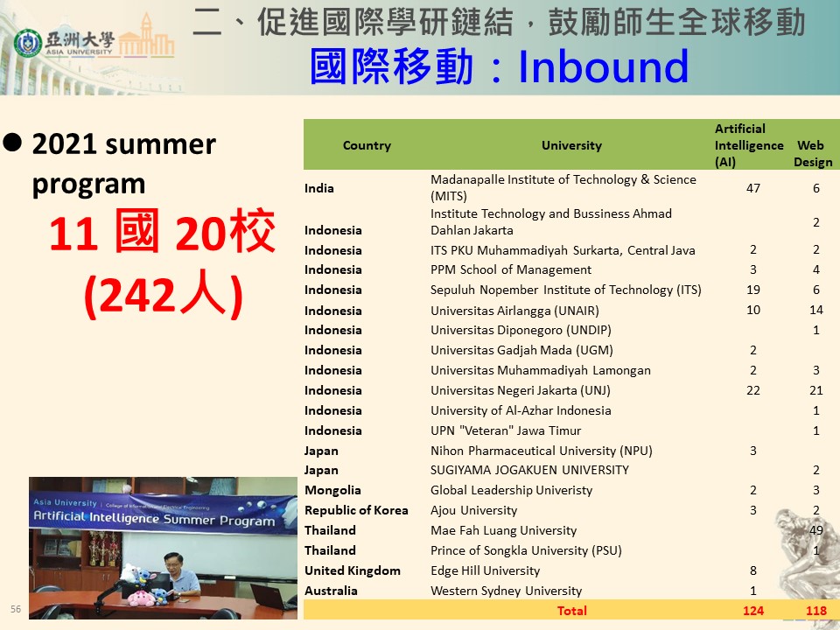The height and width of the screenshot is (630, 840).
Task: Click AI count 19 for Sepuluh Nopember
Action: tap(753, 290)
